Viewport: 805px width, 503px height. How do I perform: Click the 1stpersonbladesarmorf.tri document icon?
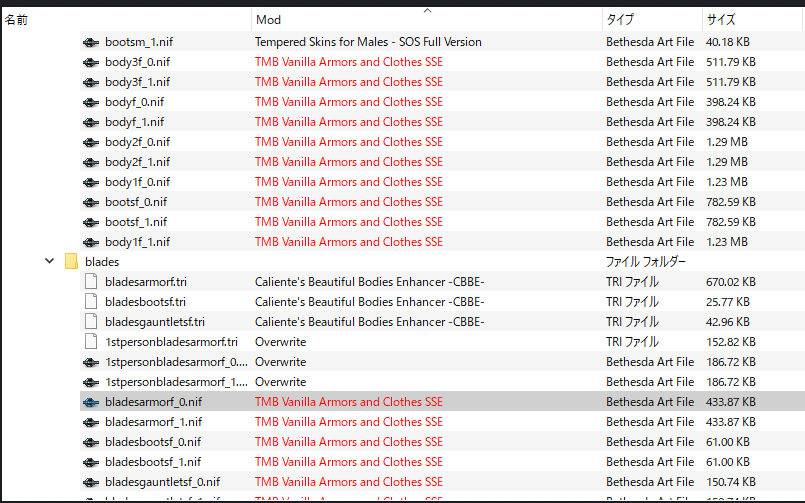click(91, 342)
